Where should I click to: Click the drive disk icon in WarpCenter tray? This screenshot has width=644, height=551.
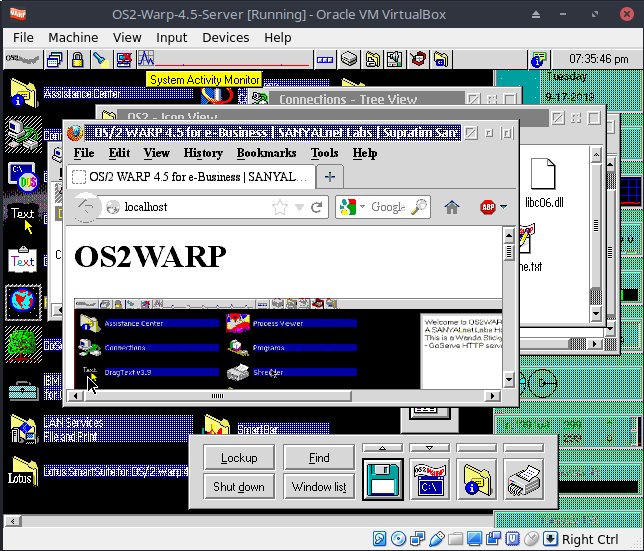349,59
